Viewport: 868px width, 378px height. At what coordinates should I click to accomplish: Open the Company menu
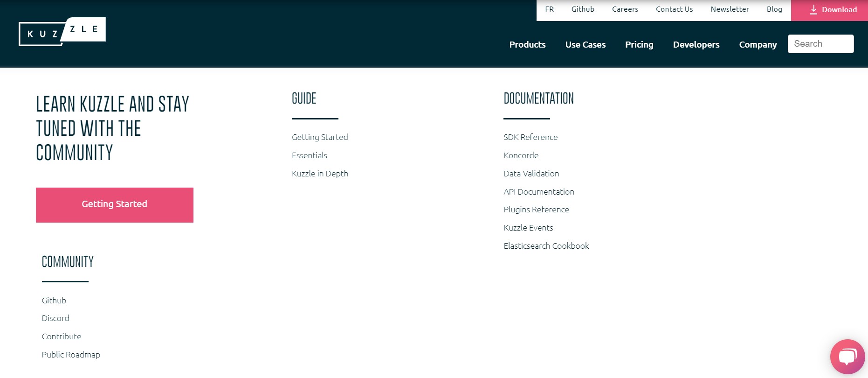pyautogui.click(x=758, y=45)
